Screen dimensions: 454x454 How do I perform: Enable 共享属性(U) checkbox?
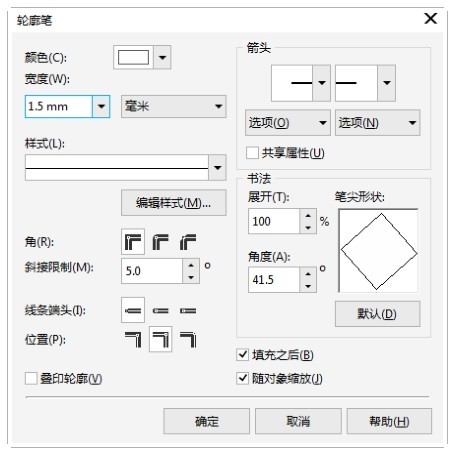252,153
